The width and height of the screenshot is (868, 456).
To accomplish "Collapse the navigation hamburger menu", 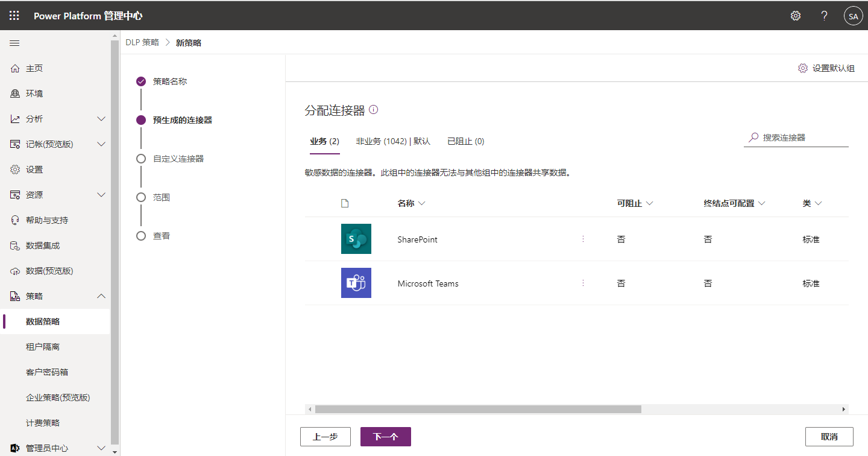I will point(15,43).
